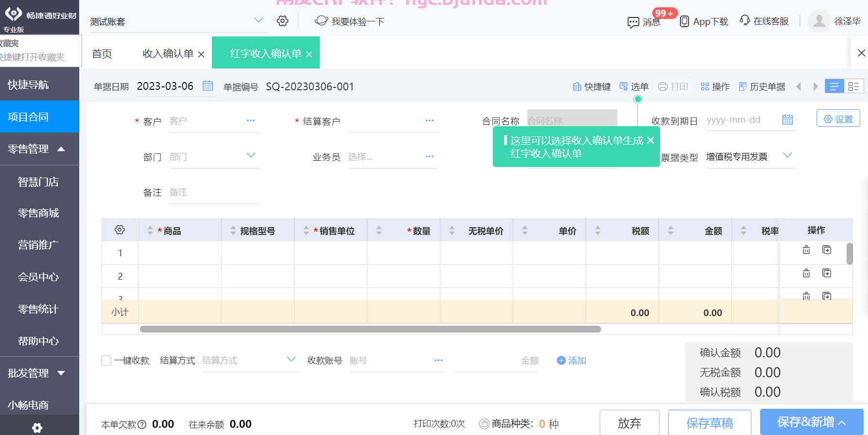
Task: Click the 备注 input field
Action: pyautogui.click(x=214, y=192)
